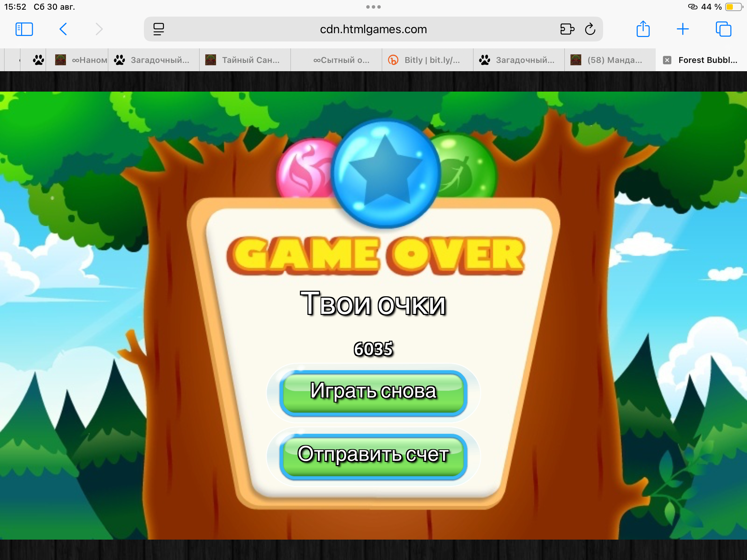Tap the score value 6035
The image size is (747, 560).
(373, 348)
